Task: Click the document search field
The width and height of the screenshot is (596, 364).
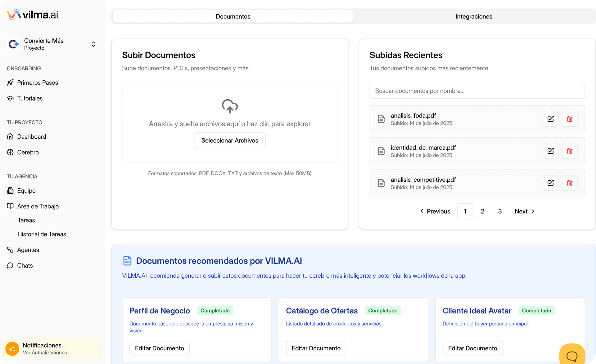Action: [477, 91]
